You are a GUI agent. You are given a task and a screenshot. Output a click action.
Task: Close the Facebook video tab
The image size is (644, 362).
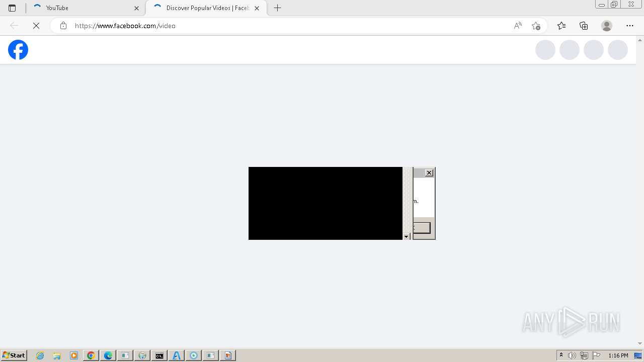pyautogui.click(x=257, y=8)
